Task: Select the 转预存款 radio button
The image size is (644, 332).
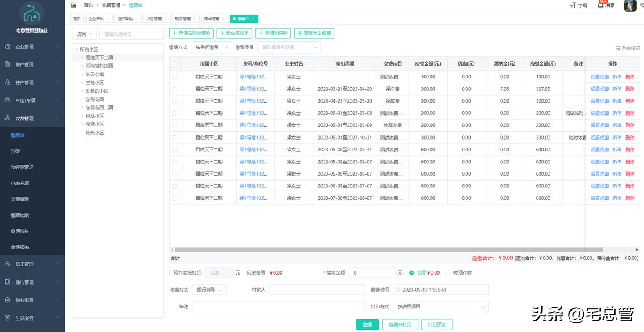Action: click(448, 272)
